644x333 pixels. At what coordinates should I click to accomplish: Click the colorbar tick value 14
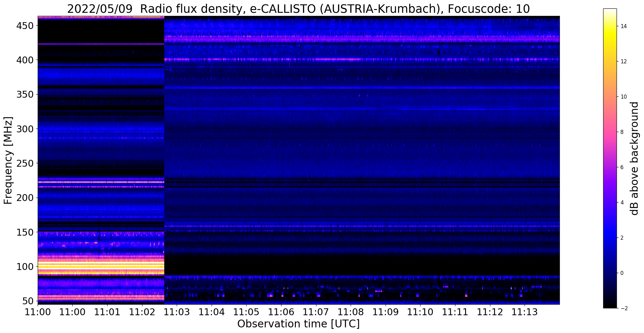pyautogui.click(x=624, y=26)
